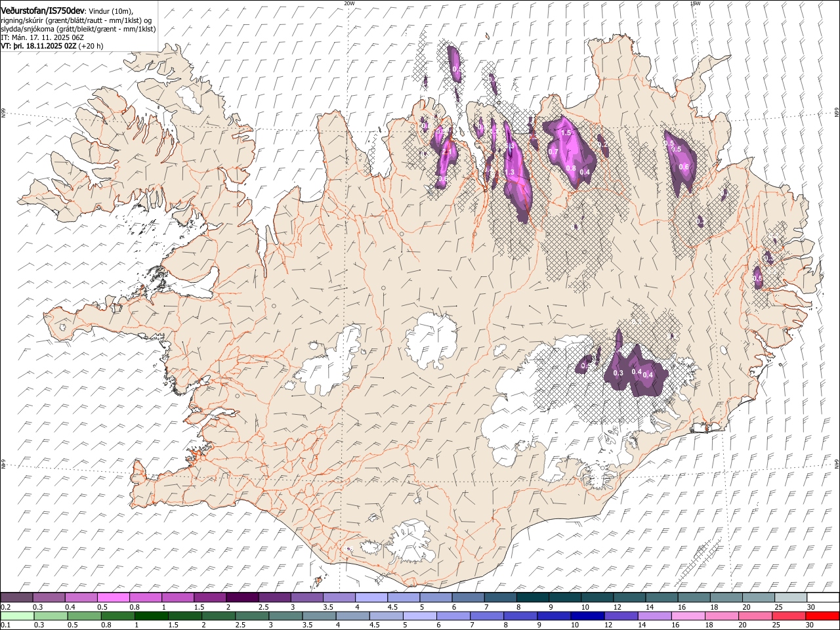Pick top legend swatch between 8 and 9
Screen dimensions: 840x630
coord(533,597)
